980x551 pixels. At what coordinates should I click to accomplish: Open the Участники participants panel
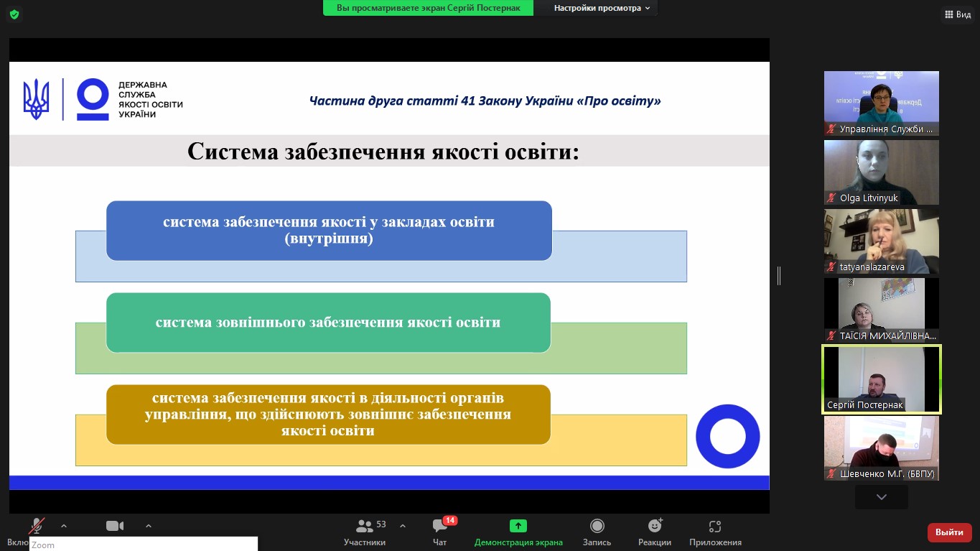click(x=365, y=532)
